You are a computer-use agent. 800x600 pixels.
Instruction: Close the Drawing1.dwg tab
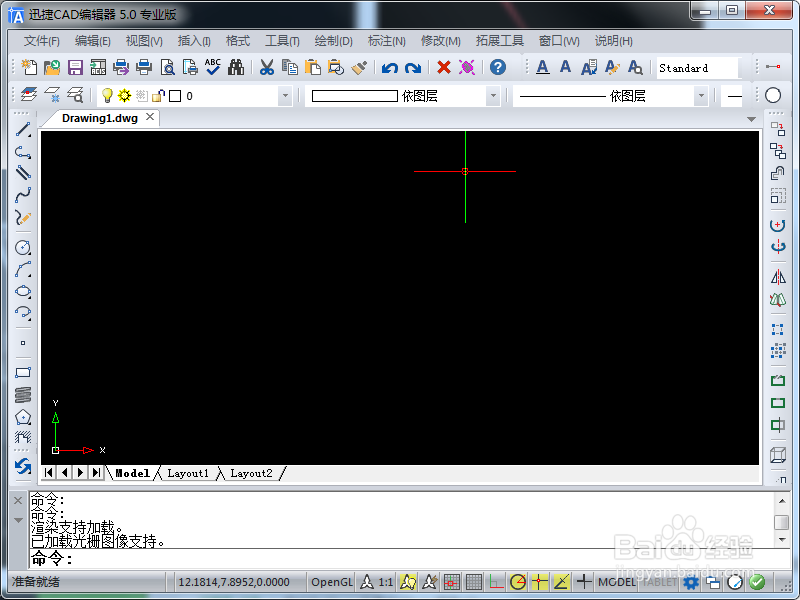[149, 117]
